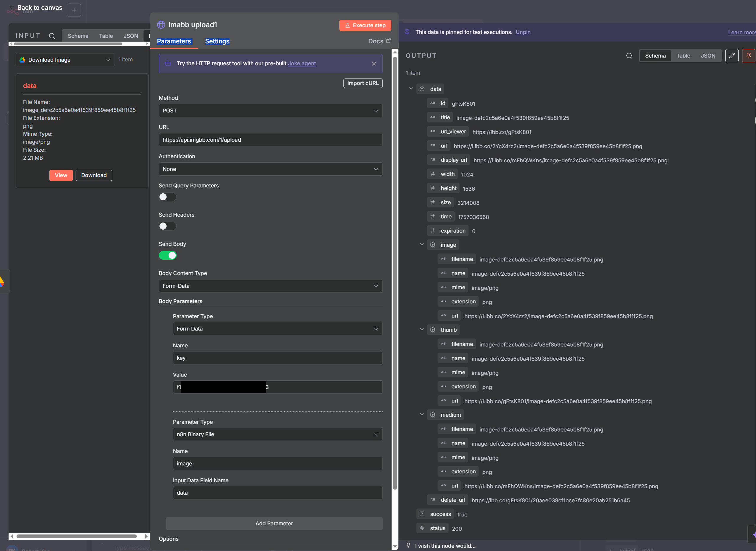Enable Send Query Parameters toggle
Screen dimensions: 756x551
click(x=167, y=197)
